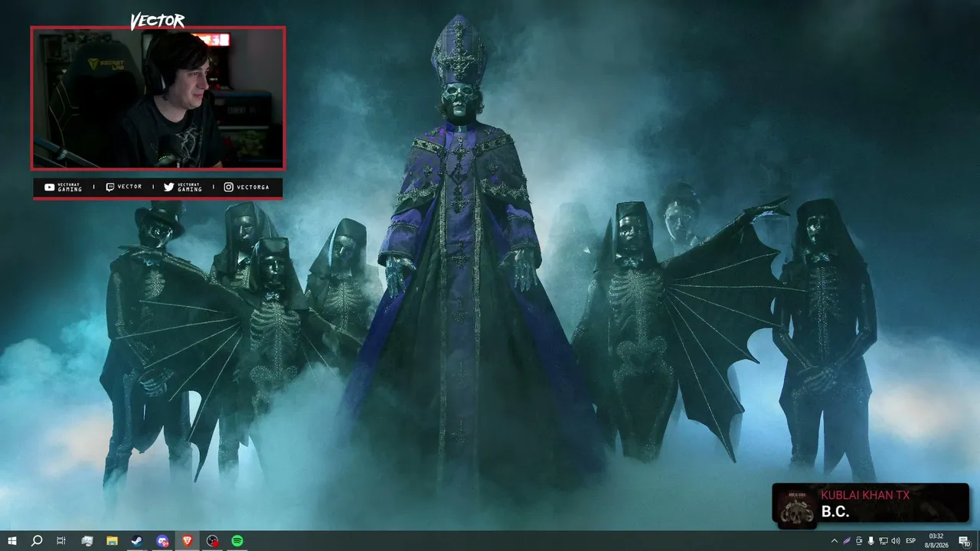Open the volume speaker tray icon
The height and width of the screenshot is (551, 980).
pos(896,541)
